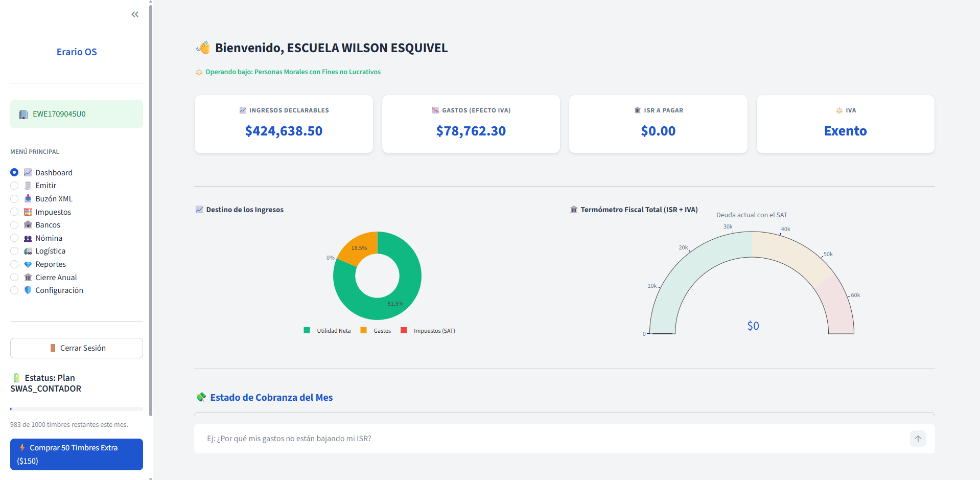Click the timbres usage progress bar

coord(76,408)
